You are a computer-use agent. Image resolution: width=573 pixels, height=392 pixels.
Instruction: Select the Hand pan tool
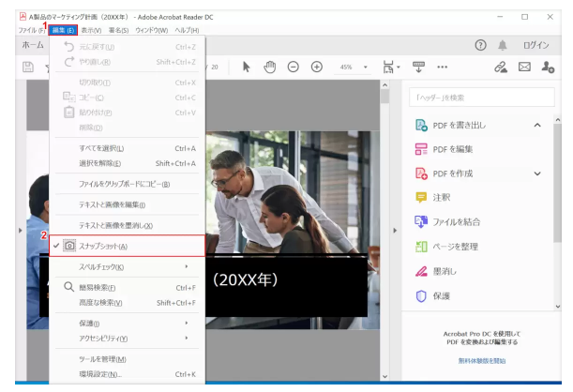(x=268, y=68)
